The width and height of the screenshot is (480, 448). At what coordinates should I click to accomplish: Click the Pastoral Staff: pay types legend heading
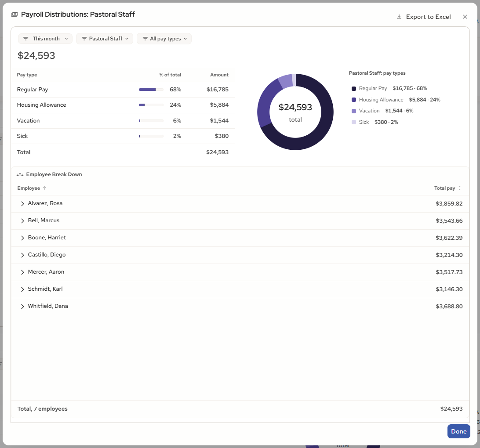(x=377, y=73)
